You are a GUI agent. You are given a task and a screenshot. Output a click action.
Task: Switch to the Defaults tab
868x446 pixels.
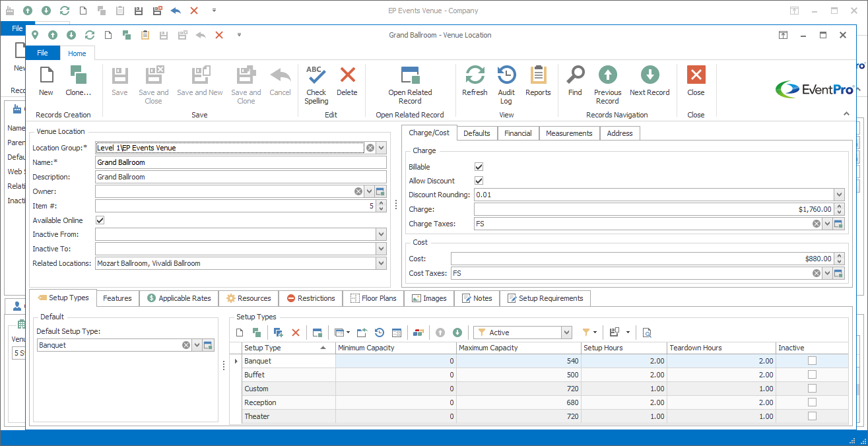tap(477, 133)
